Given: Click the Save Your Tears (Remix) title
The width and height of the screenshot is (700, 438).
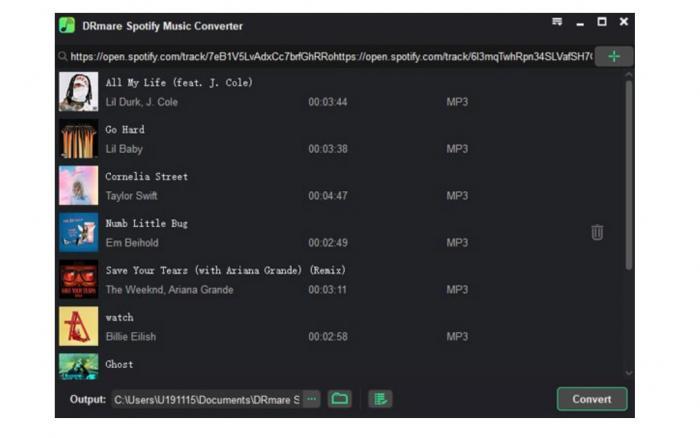Looking at the screenshot, I should coord(225,271).
